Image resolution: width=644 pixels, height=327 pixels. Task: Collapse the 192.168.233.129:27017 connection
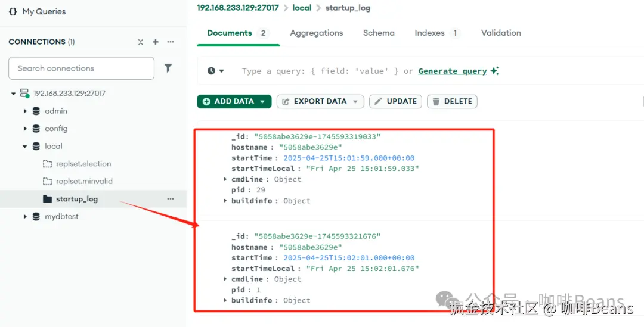(x=14, y=94)
